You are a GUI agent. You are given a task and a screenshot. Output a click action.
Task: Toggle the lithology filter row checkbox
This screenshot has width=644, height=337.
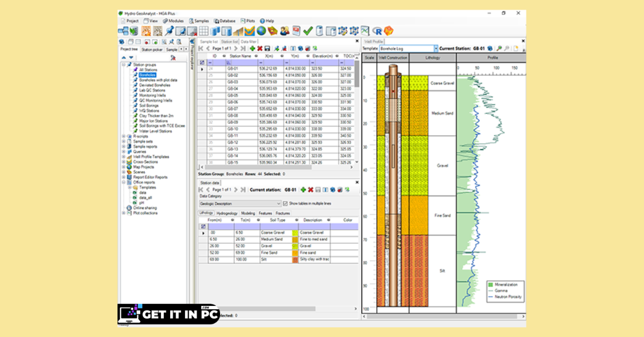203,226
